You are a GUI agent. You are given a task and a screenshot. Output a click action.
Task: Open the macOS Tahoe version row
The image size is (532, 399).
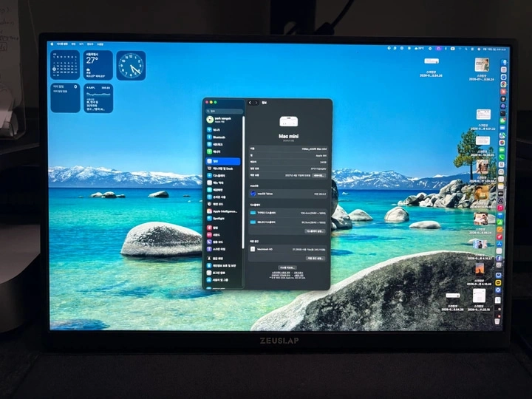[288, 194]
